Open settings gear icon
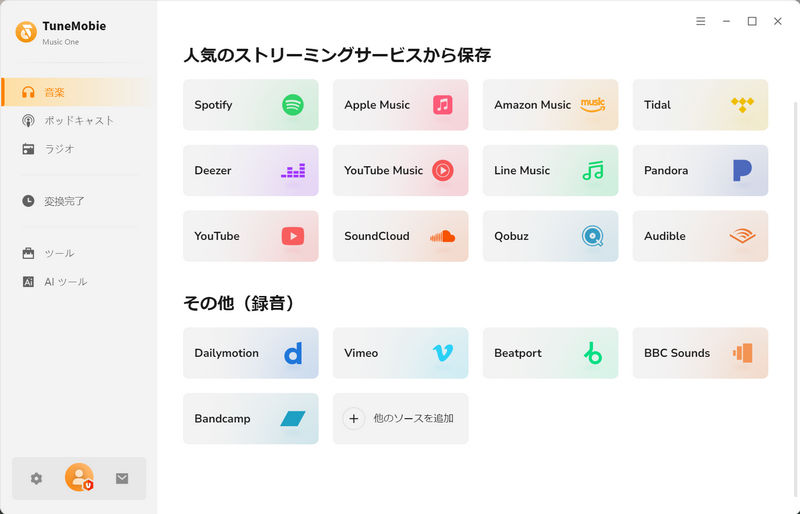The image size is (800, 514). pyautogui.click(x=36, y=478)
